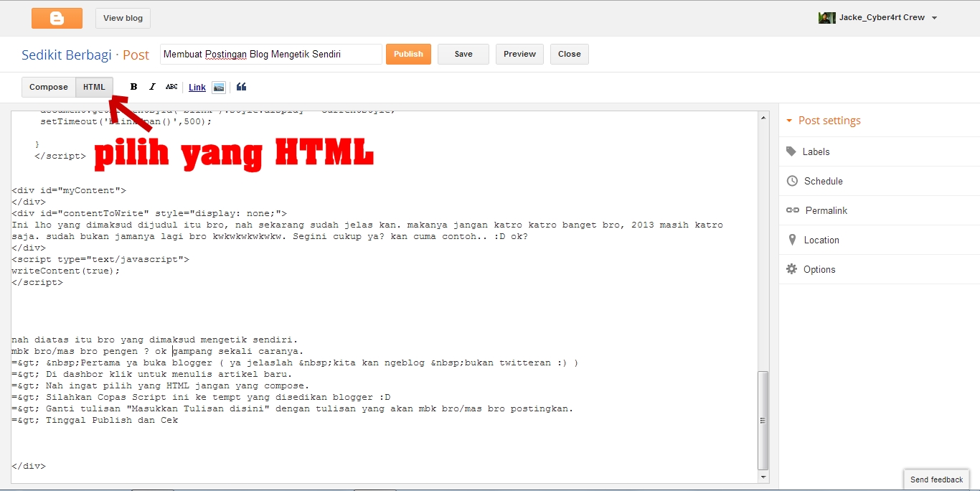Click 'Nah ingat pilih yang HTML' line
Screen dimensions: 980x491
(x=161, y=385)
